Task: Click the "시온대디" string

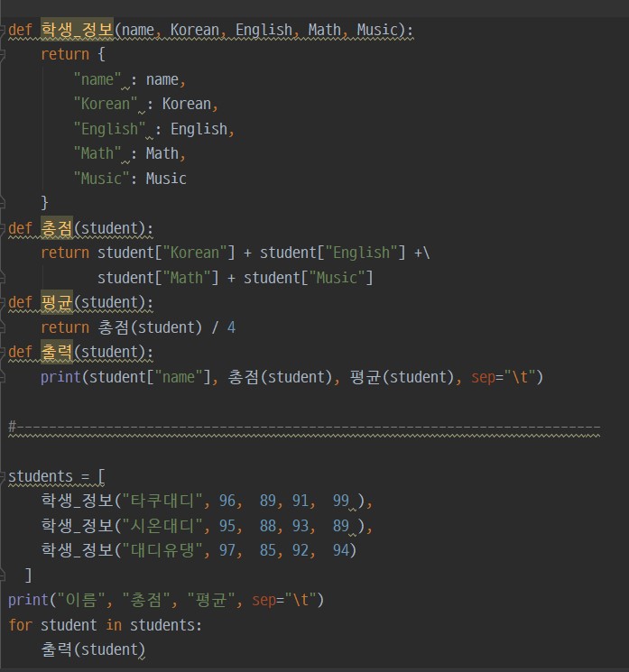Action: [162, 525]
